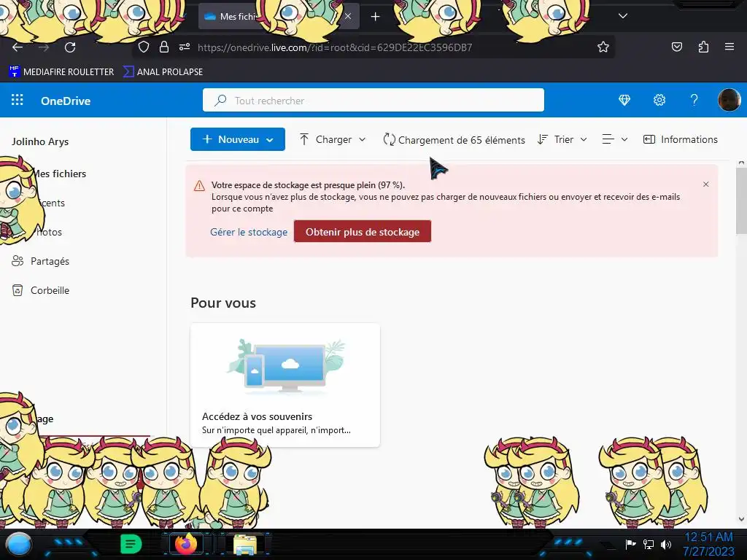Dismiss the storage warning banner
Viewport: 747px width, 560px height.
705,184
